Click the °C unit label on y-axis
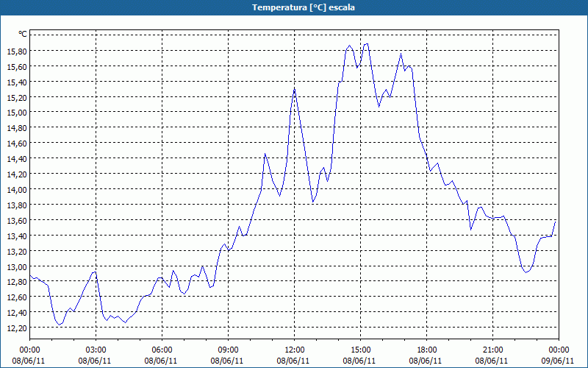This screenshot has width=588, height=368. 23,34
